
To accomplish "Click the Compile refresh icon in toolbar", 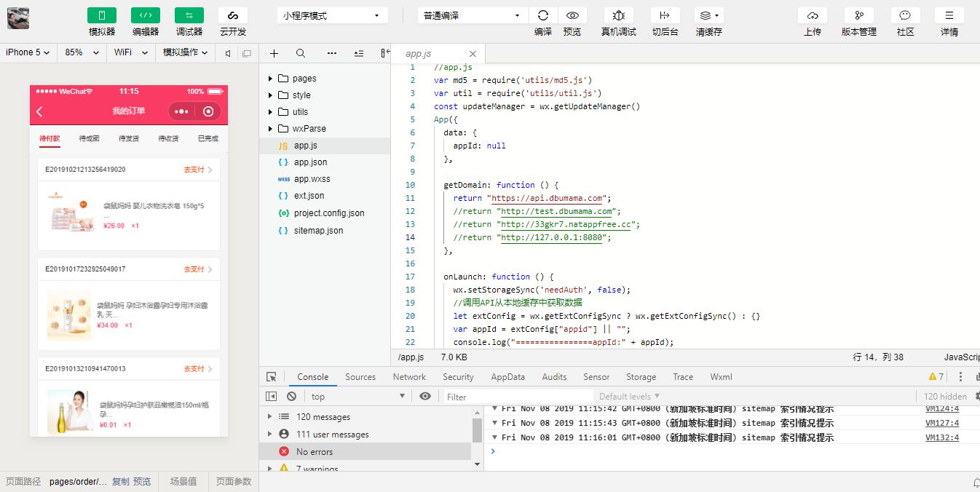I will coord(542,15).
